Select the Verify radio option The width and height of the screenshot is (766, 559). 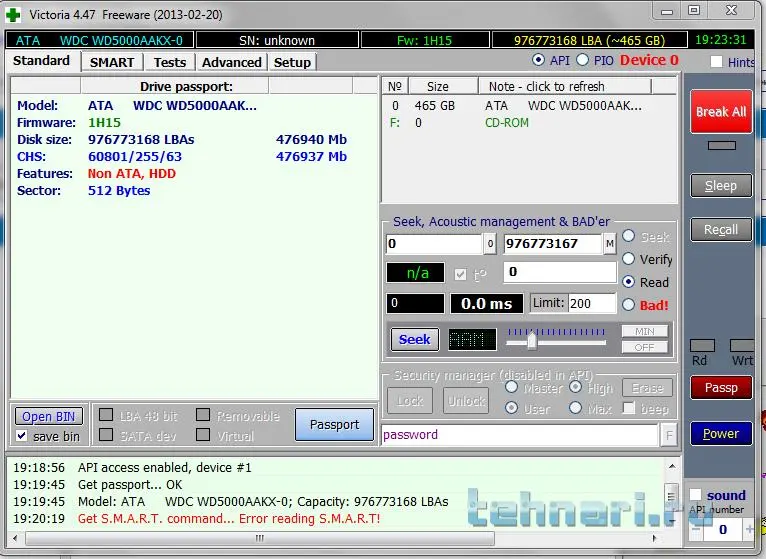629,259
